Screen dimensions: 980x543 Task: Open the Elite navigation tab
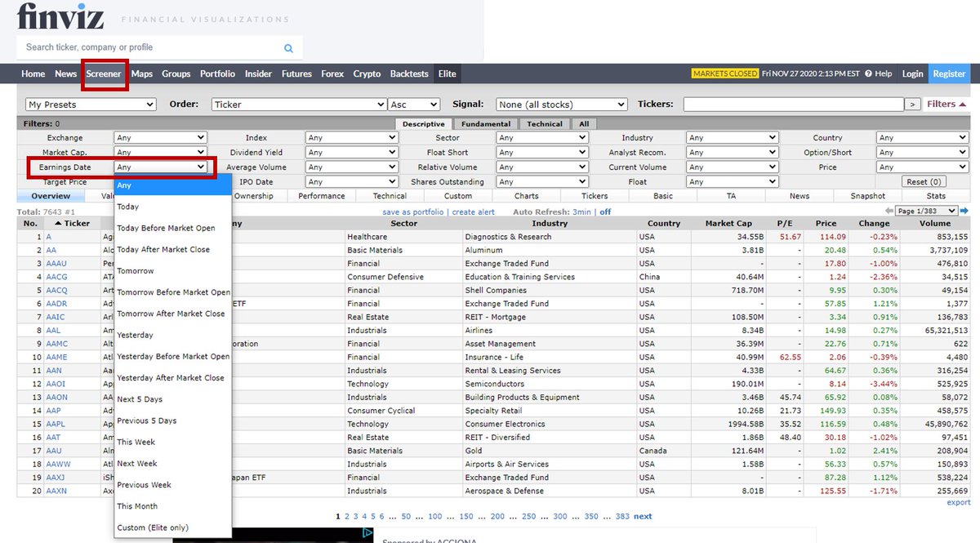click(x=447, y=73)
